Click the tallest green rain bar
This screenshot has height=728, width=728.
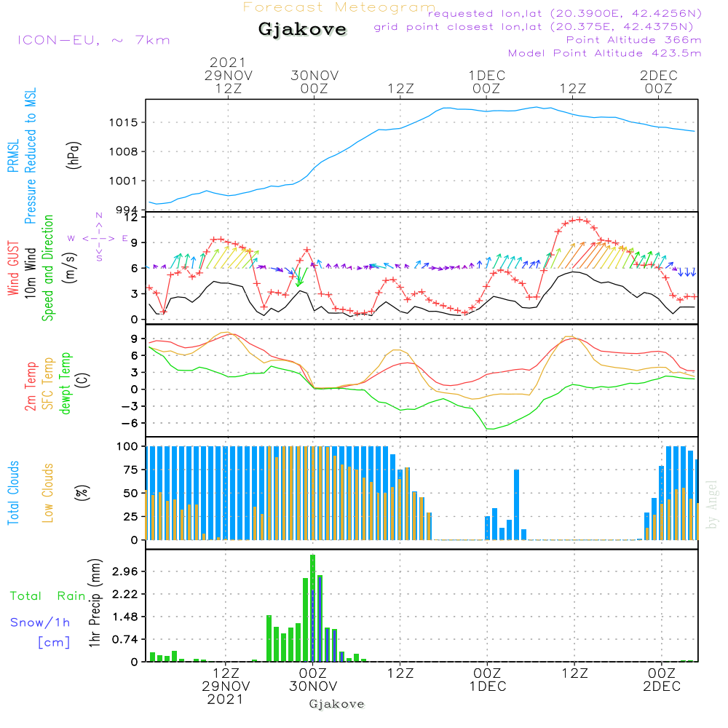pos(312,608)
